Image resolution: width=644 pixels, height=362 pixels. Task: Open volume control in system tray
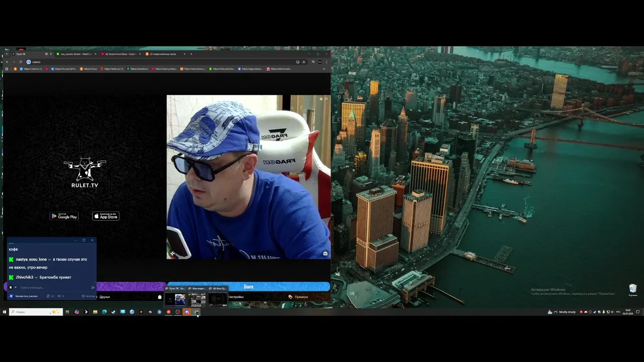coord(612,312)
